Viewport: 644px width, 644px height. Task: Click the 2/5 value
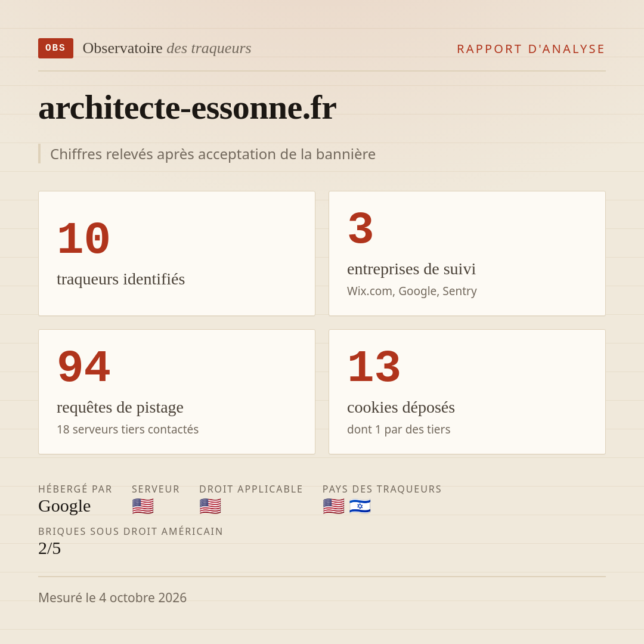point(49,549)
